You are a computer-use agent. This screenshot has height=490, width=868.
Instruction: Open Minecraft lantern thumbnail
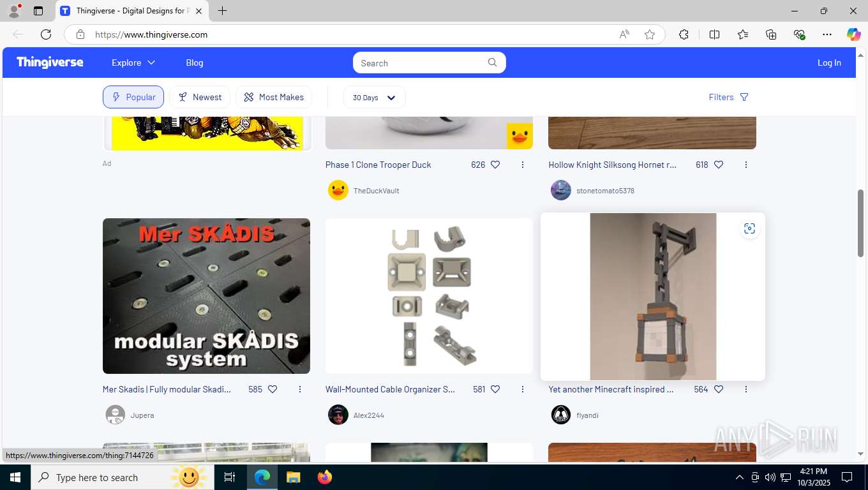(x=652, y=297)
